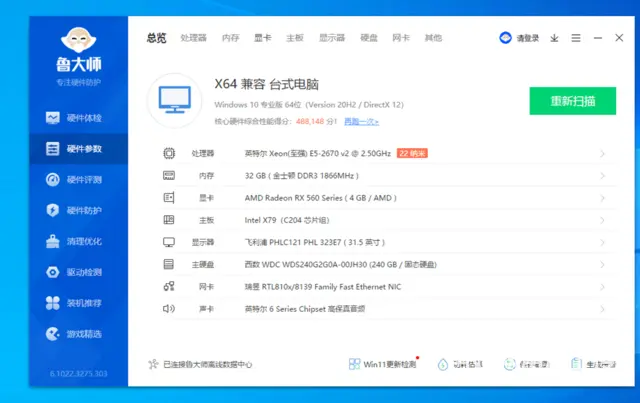Click the 处理器 CPU chip icon

[169, 154]
